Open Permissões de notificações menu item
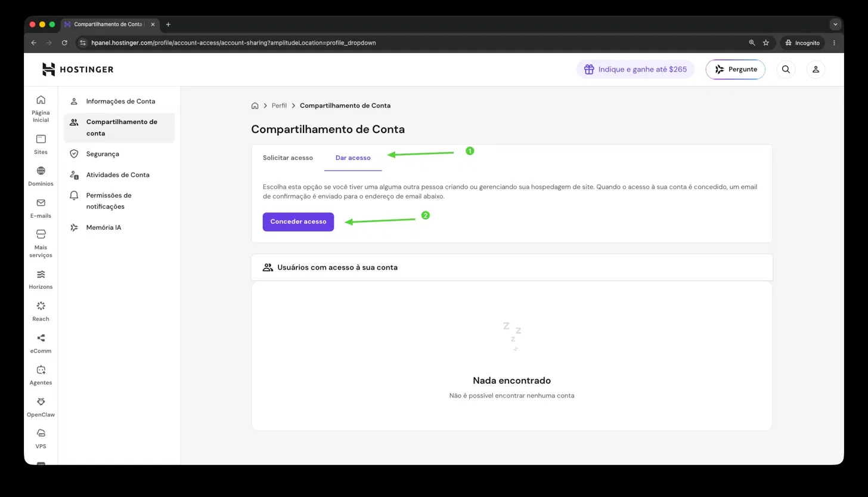868x497 pixels. click(x=119, y=201)
